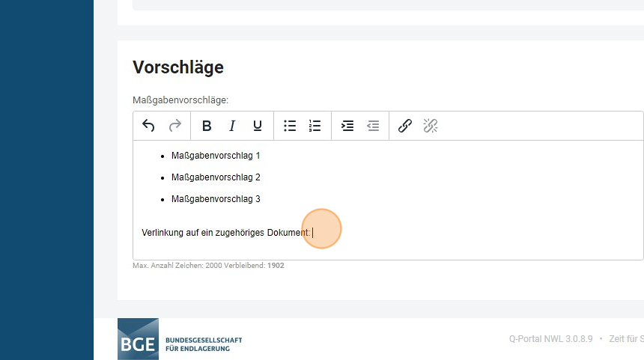The image size is (644, 360).
Task: Click the 'Vorschläge' section heading
Action: (178, 67)
